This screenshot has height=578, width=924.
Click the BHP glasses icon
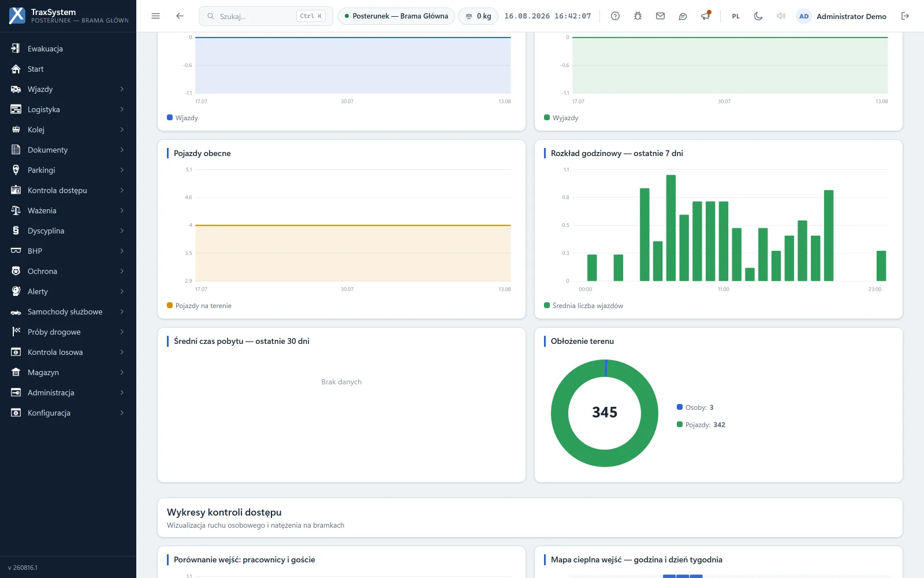coord(16,251)
